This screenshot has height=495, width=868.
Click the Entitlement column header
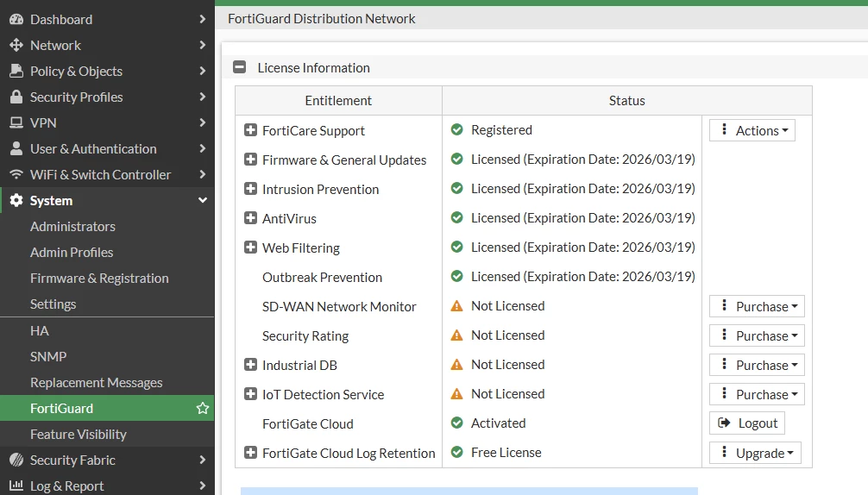(338, 101)
